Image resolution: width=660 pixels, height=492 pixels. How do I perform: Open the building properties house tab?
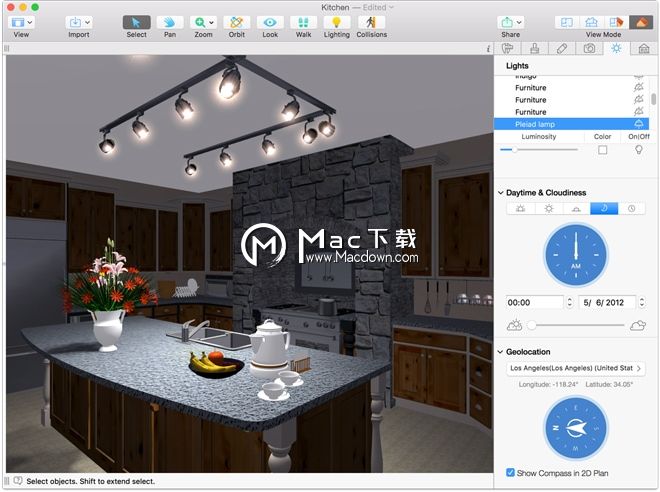[644, 48]
